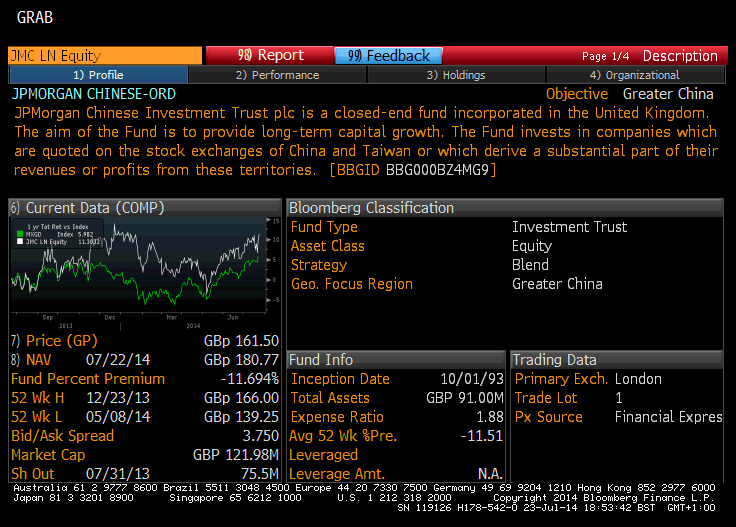
Task: Click the -11.51 average premium value
Action: tap(482, 436)
